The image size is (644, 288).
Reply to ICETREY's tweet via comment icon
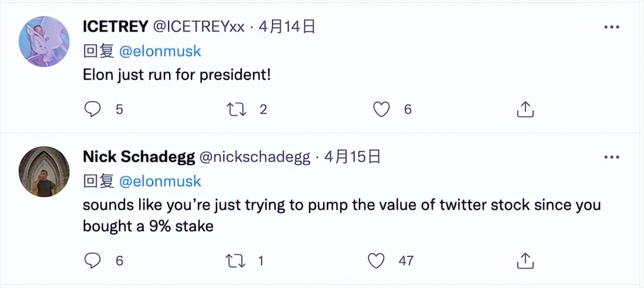tap(93, 109)
